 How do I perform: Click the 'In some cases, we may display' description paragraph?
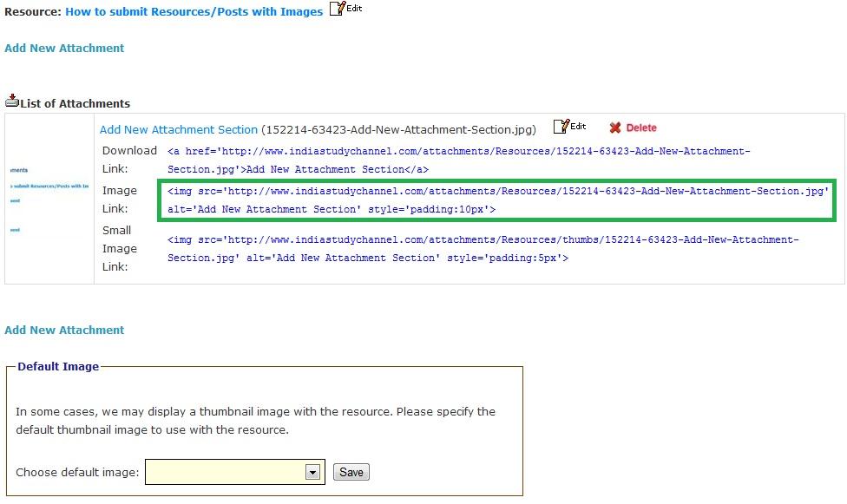point(255,421)
